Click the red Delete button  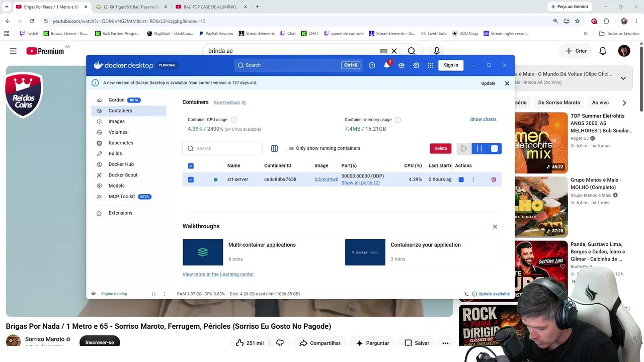coord(441,148)
